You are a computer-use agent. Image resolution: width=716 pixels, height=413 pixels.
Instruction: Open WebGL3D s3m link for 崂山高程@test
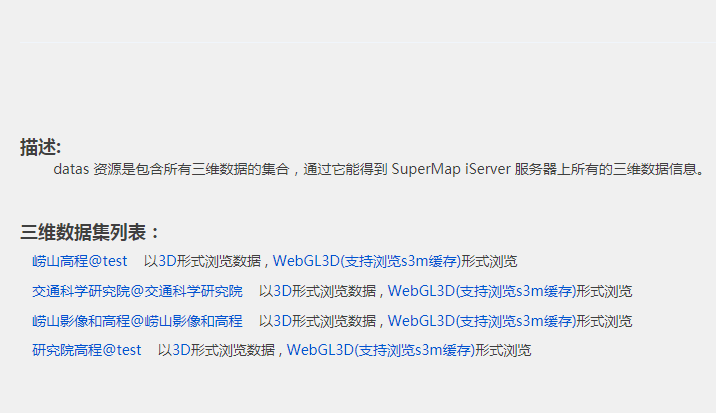[367, 261]
